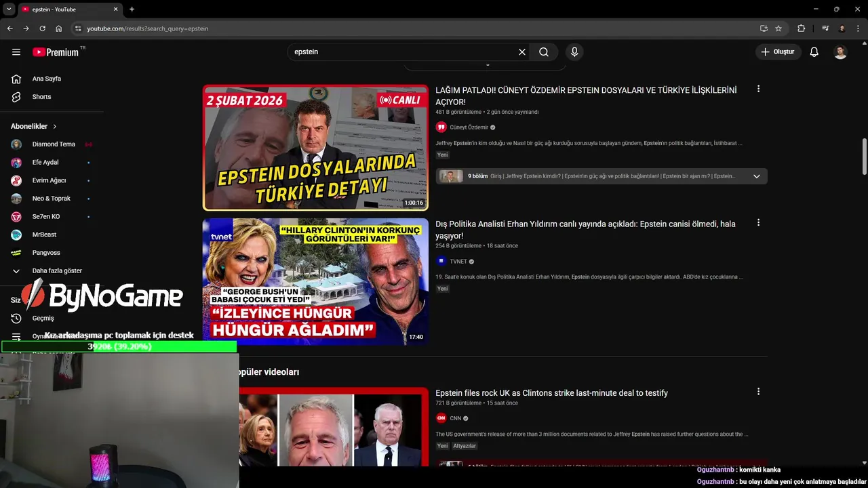This screenshot has height=488, width=868.
Task: View site information icon in address bar
Action: click(x=78, y=28)
